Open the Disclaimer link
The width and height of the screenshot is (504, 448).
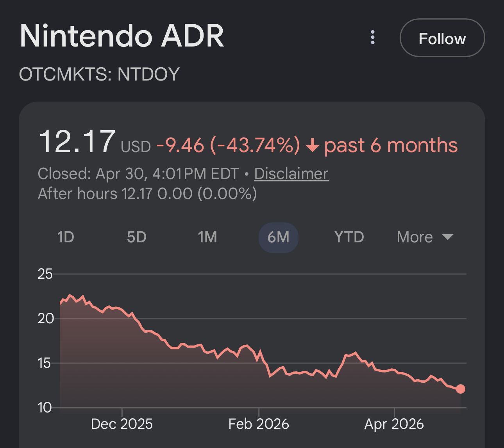click(x=291, y=174)
